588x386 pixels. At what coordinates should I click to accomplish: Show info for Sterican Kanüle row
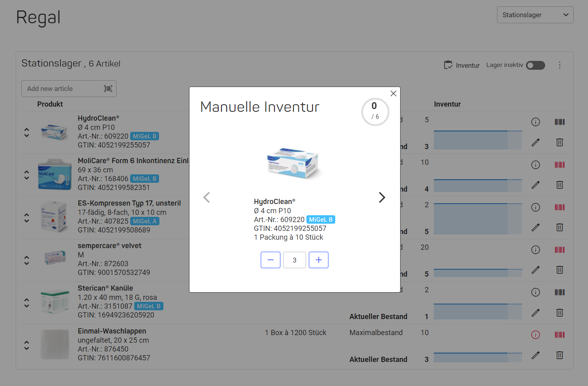click(x=536, y=292)
